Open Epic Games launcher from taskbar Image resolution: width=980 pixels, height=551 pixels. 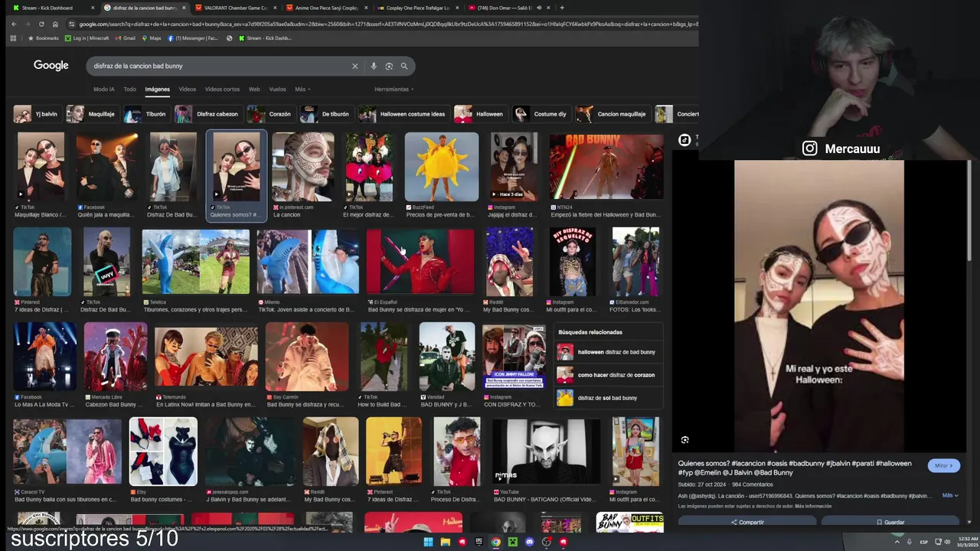pyautogui.click(x=479, y=542)
